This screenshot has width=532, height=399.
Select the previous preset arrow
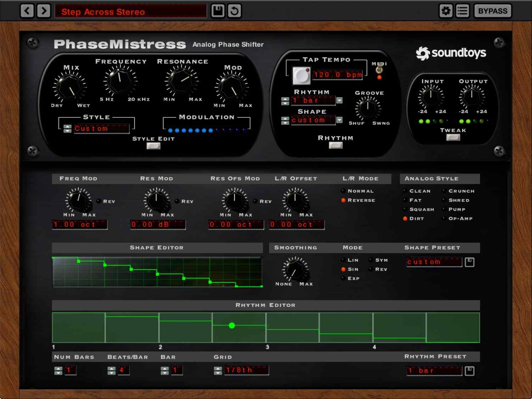click(27, 11)
